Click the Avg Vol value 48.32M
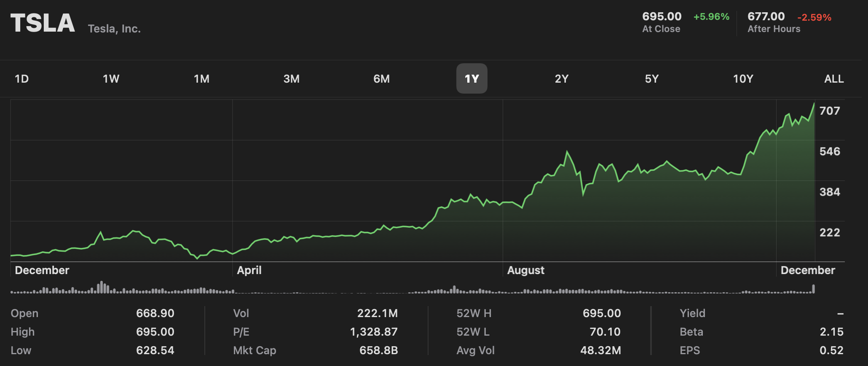Image resolution: width=868 pixels, height=366 pixels. click(x=600, y=350)
